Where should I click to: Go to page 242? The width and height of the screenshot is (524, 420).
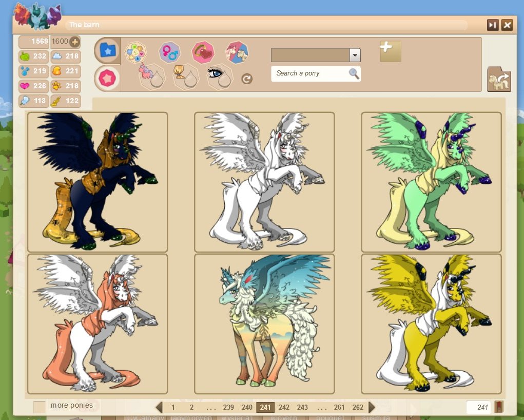284,407
